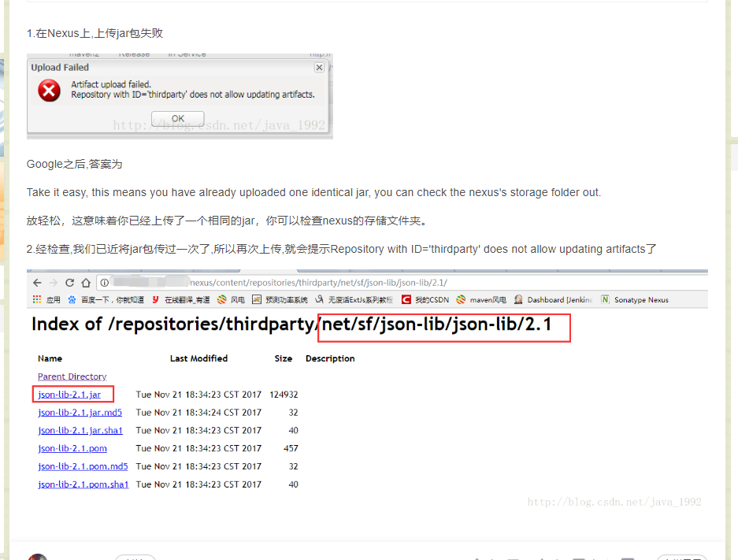The width and height of the screenshot is (738, 560).
Task: Click the heading '1.在Nexus上,上传jar包失败'
Action: click(x=95, y=33)
